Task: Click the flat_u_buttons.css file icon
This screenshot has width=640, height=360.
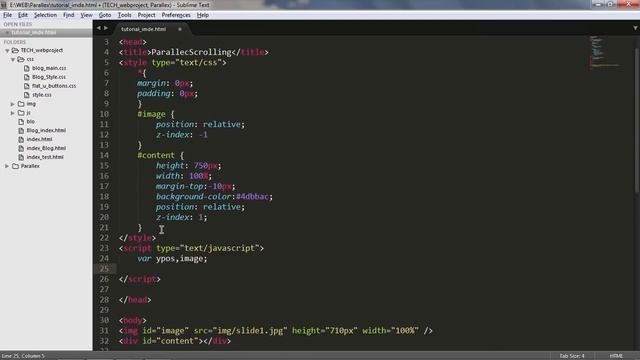Action: point(27,86)
